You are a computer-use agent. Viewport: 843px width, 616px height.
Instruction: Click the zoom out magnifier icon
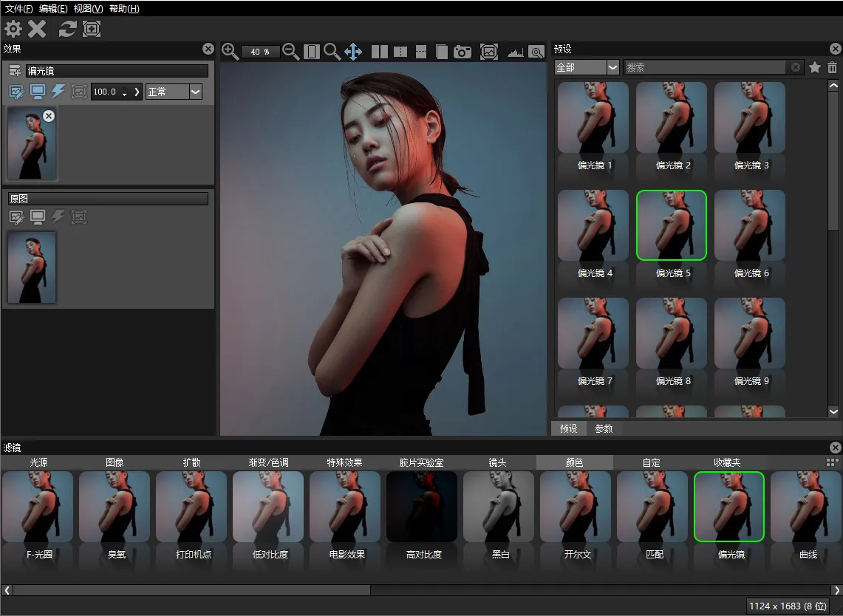[x=290, y=51]
